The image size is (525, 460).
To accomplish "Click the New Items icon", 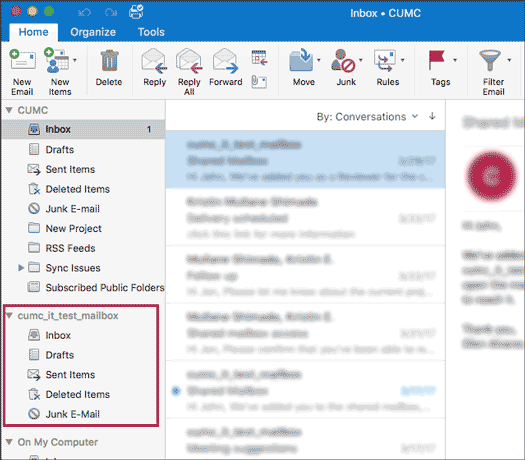I will tap(57, 60).
